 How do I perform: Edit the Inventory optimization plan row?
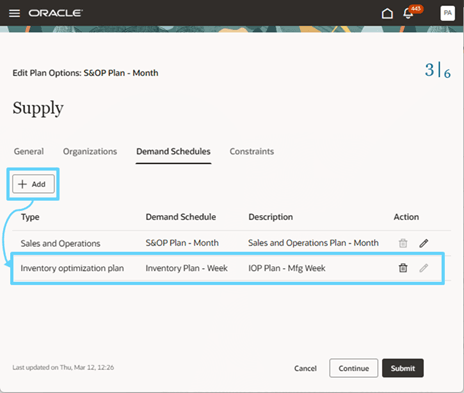pyautogui.click(x=424, y=268)
